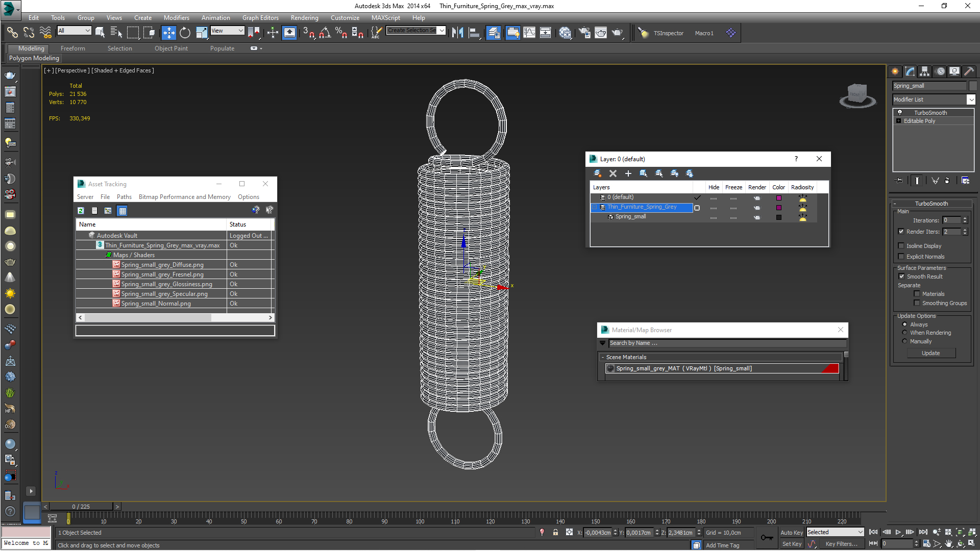Collapse the Thin_Furniture_Spring_Grey layer
The height and width of the screenshot is (551, 980).
tap(594, 207)
